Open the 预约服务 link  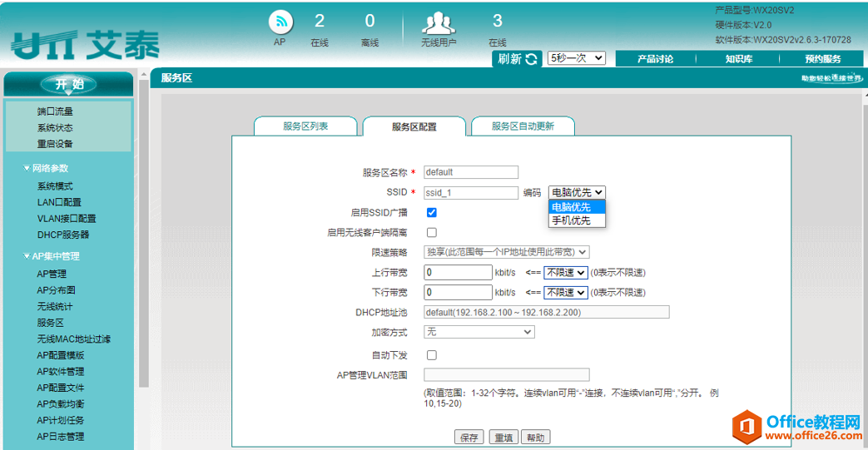(822, 59)
